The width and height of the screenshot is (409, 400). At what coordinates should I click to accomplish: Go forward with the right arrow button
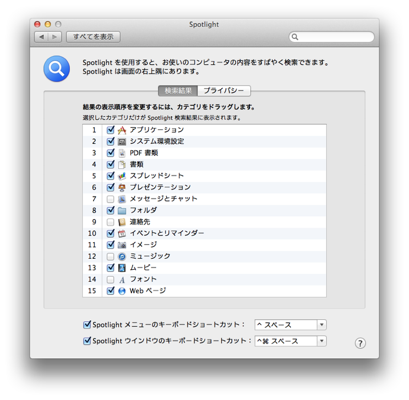pos(55,37)
